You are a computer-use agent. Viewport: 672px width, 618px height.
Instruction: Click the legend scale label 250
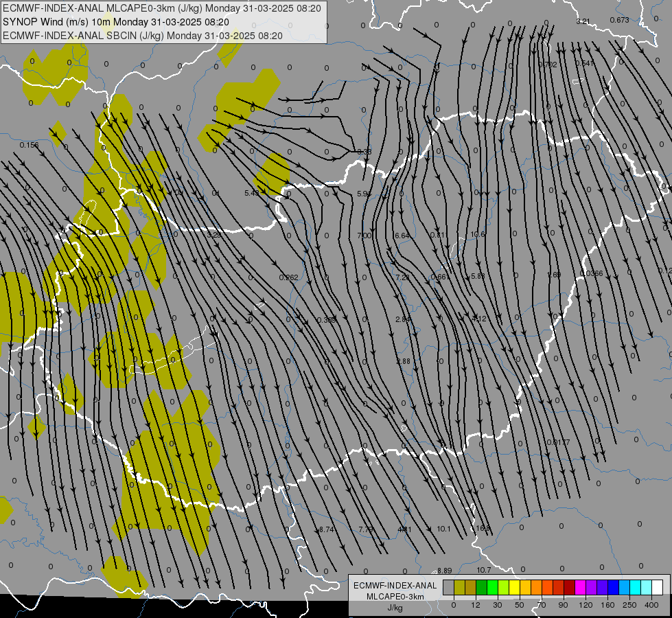tap(629, 605)
